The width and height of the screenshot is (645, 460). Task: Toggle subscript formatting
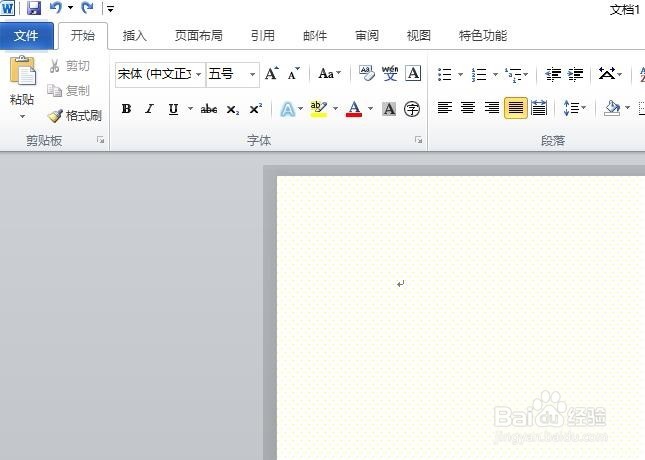232,109
